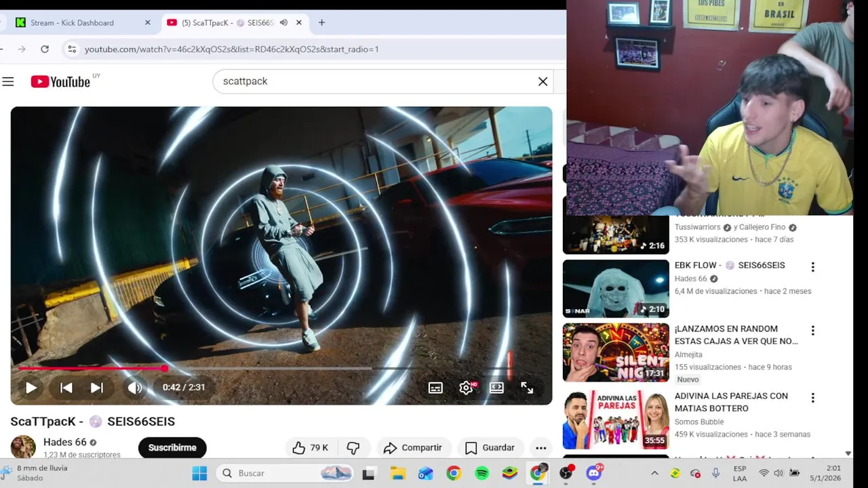The height and width of the screenshot is (488, 868).
Task: Skip to next video in playlist
Action: [x=97, y=388]
